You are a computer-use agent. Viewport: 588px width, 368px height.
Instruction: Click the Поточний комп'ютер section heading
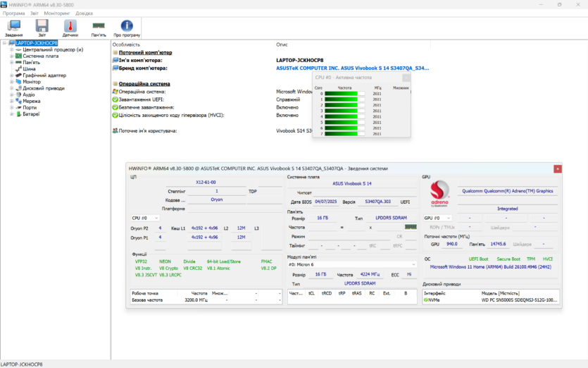tap(146, 53)
